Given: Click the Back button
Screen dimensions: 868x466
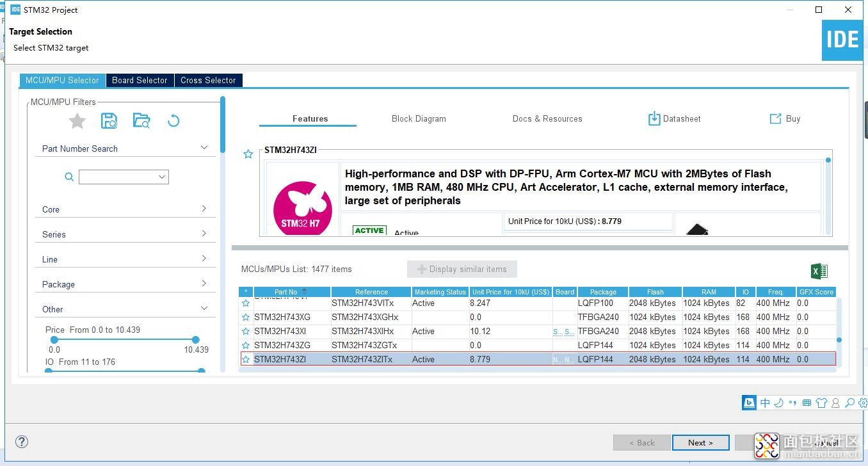Looking at the screenshot, I should (x=642, y=442).
